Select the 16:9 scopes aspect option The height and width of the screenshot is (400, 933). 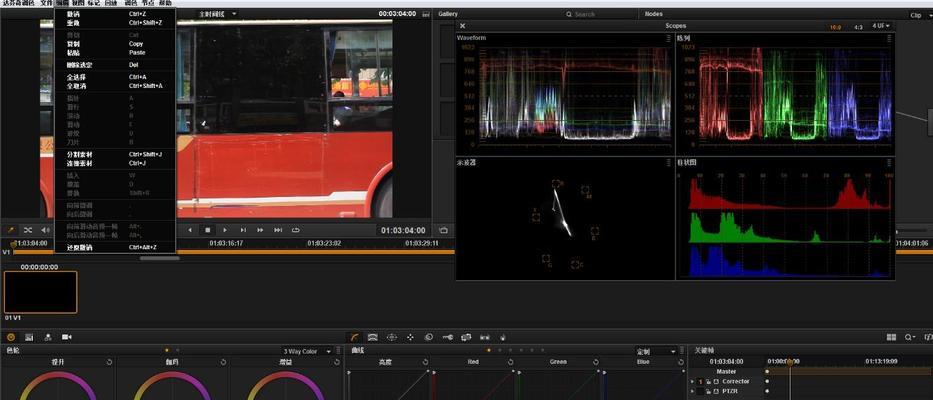pos(835,27)
